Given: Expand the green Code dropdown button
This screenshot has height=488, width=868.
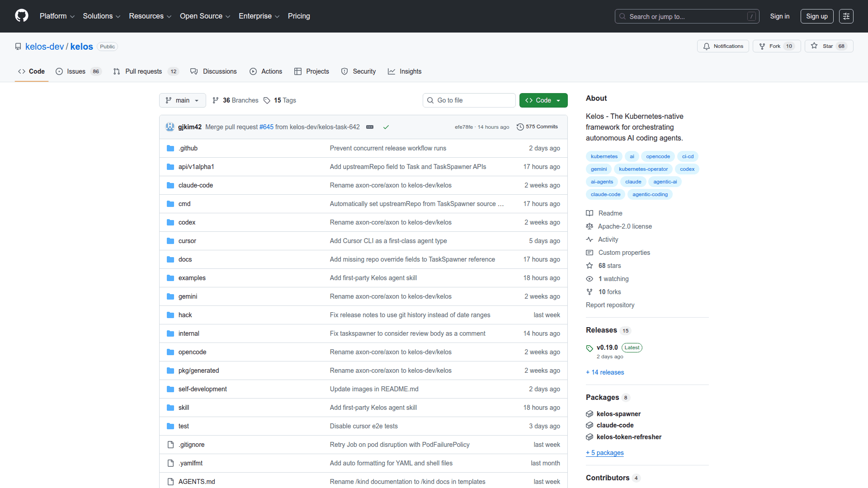Looking at the screenshot, I should 543,100.
